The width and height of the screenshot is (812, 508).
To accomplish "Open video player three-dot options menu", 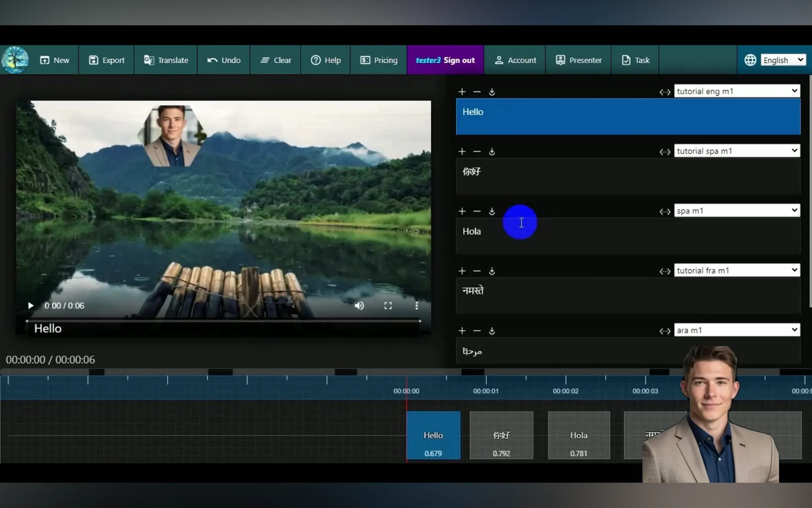I will pos(416,306).
